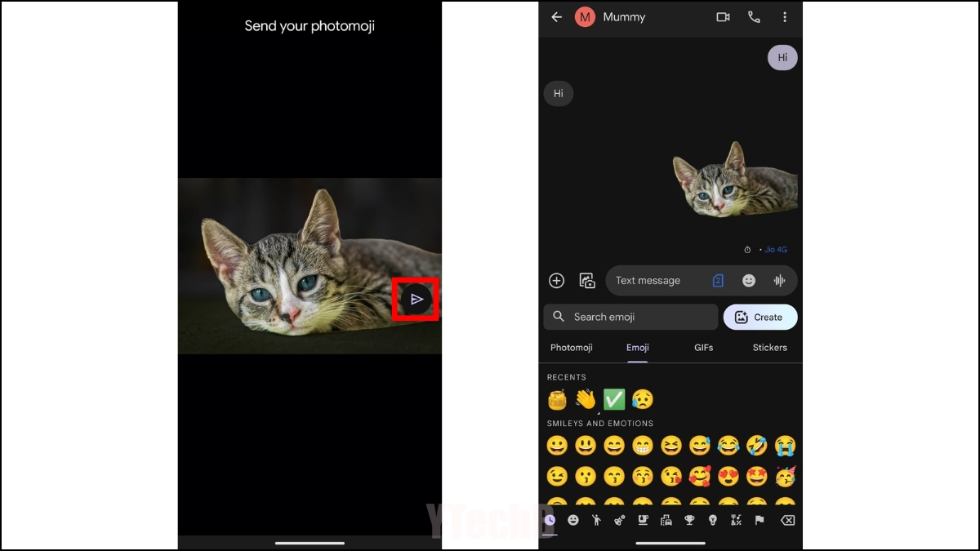The width and height of the screenshot is (980, 551).
Task: Tap the Mummy contact name
Action: (624, 17)
